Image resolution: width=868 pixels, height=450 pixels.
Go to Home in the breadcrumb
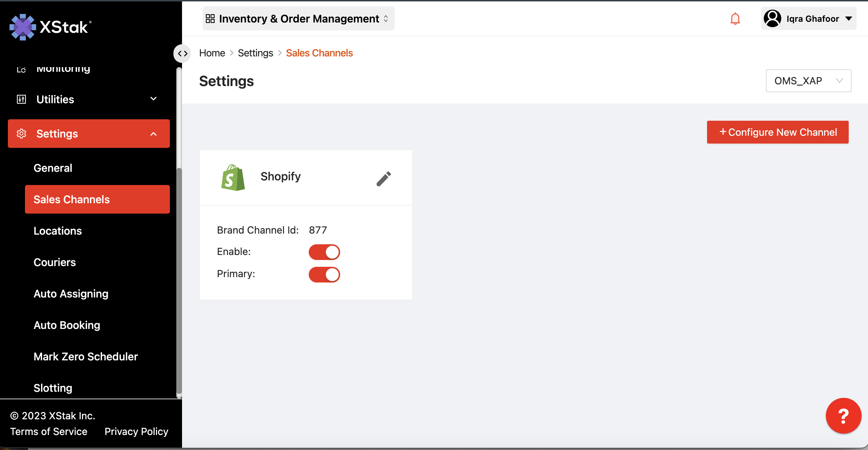(212, 53)
